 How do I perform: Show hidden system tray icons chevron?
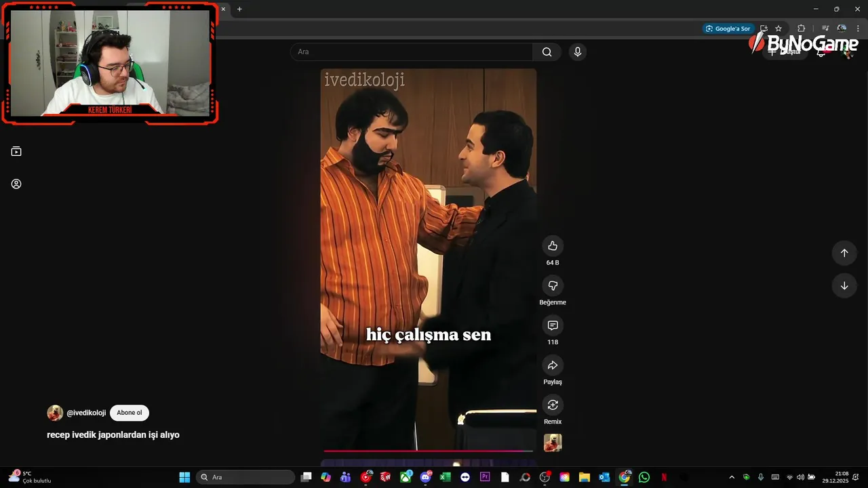click(x=732, y=477)
